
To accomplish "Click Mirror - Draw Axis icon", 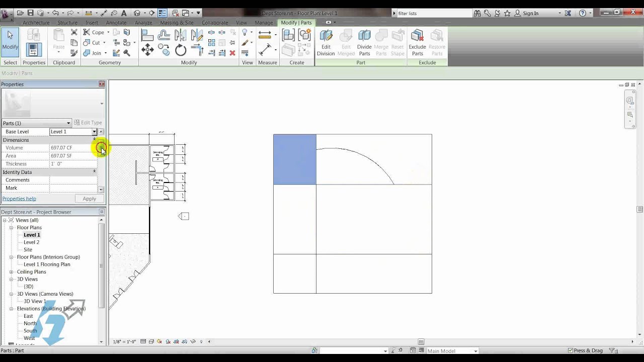I will tap(197, 35).
